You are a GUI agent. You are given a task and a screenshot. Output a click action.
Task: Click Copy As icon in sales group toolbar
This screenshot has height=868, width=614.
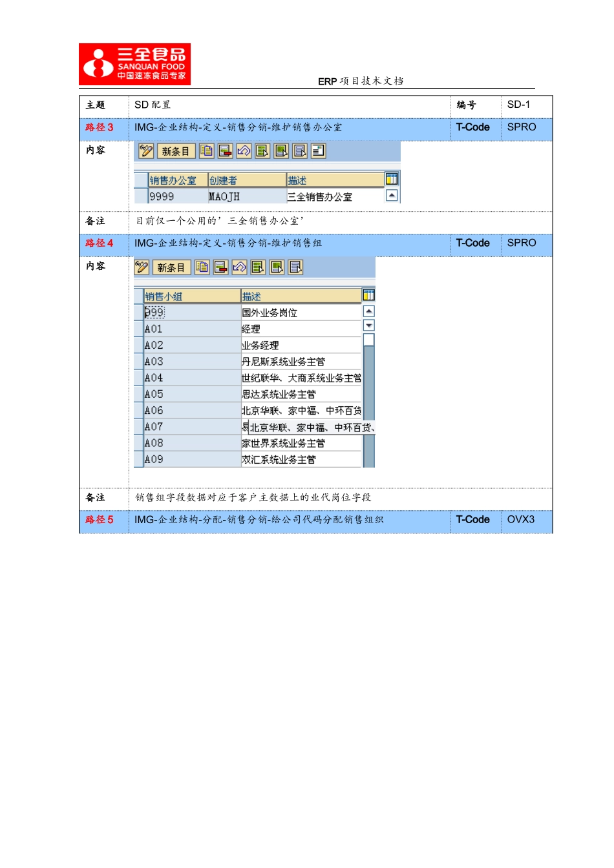coord(202,267)
